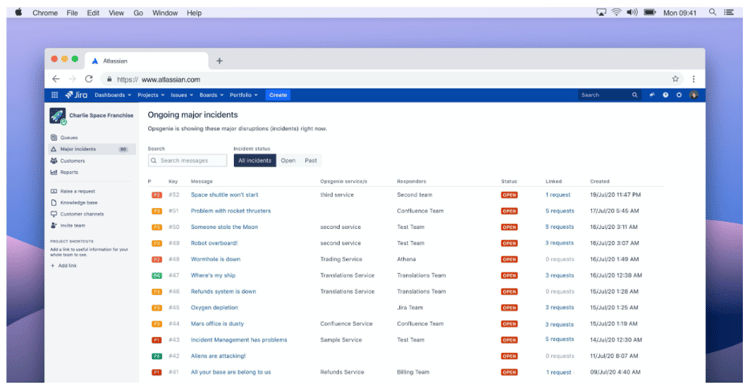Viewport: 750px width, 389px height.
Task: Open the Edit menu in menu bar
Action: [x=93, y=12]
